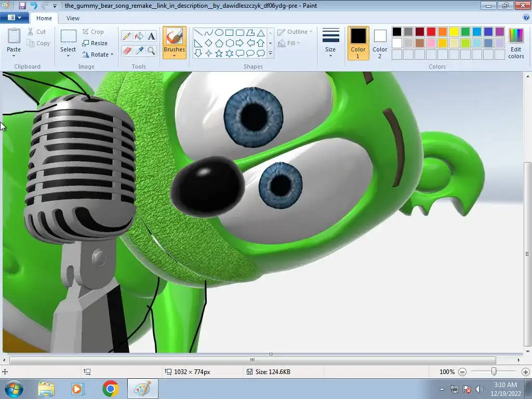Choose the Polygon shape
The height and width of the screenshot is (399, 532).
250,33
